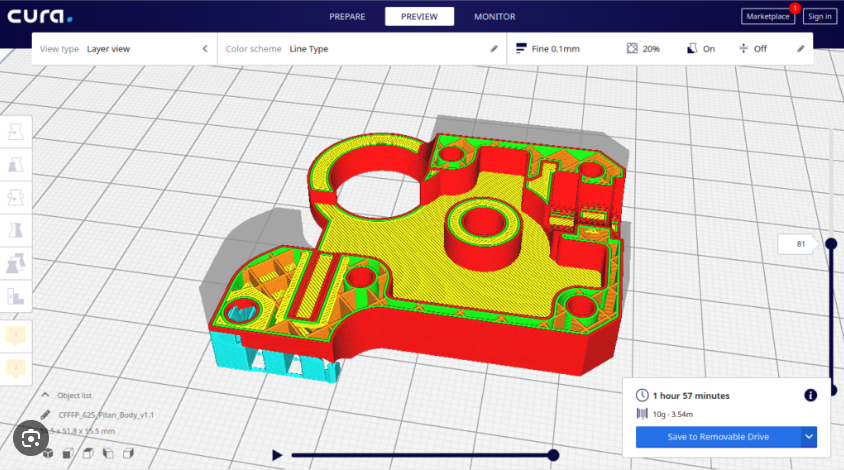844x470 pixels.
Task: Switch to left side view cube
Action: tap(108, 453)
